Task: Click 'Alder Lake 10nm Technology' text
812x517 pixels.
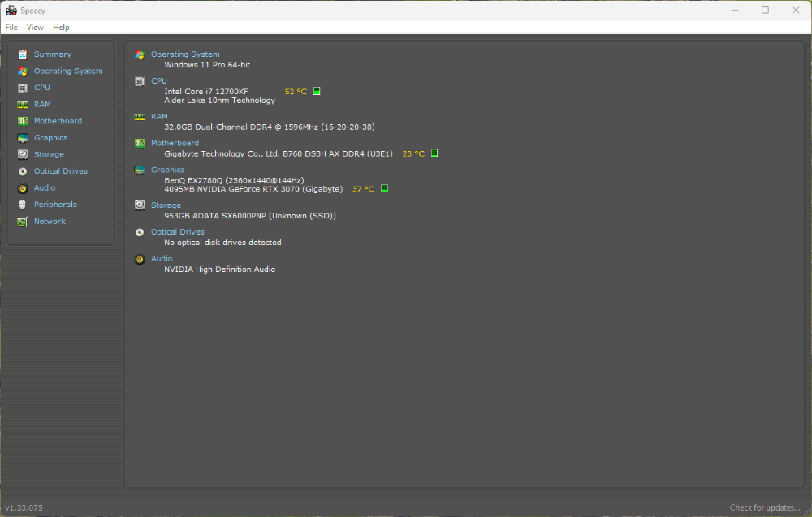Action: click(x=219, y=101)
